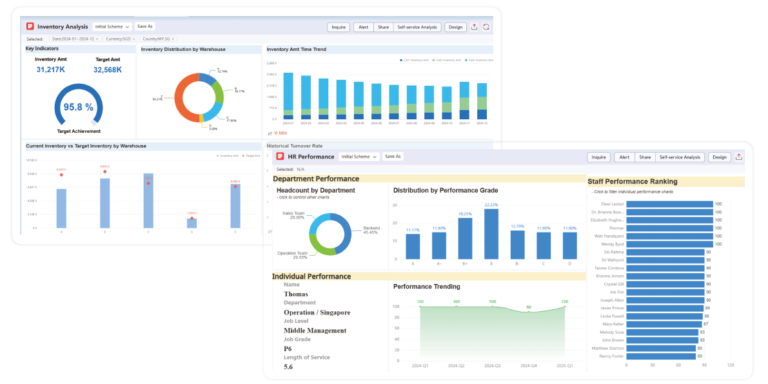Image resolution: width=768 pixels, height=384 pixels.
Task: Click the Target Amt value 32,568K
Action: [108, 70]
